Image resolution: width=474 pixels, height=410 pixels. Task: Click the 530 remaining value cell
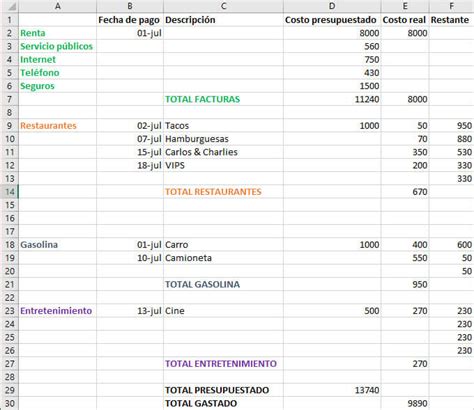pos(451,152)
